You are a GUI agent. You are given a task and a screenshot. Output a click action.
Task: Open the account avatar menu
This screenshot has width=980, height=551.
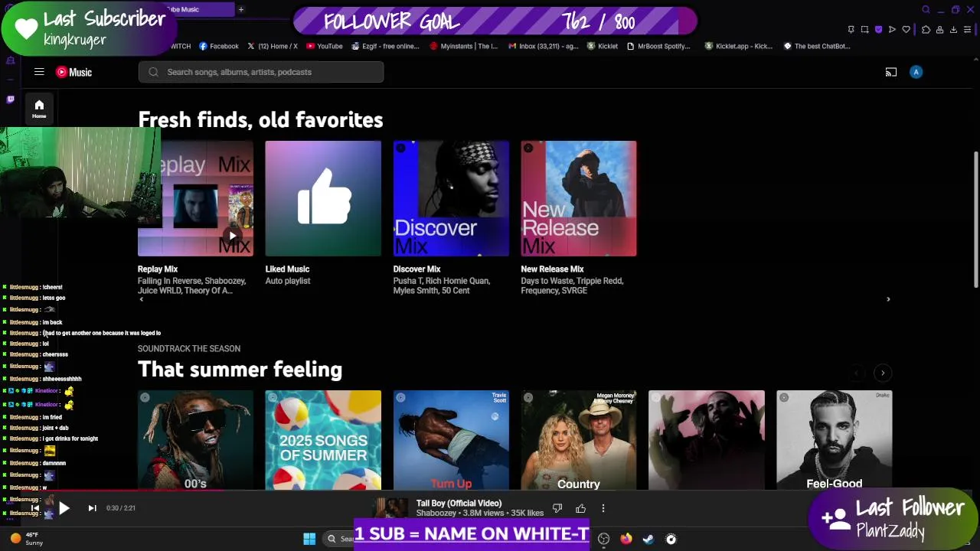pyautogui.click(x=916, y=72)
